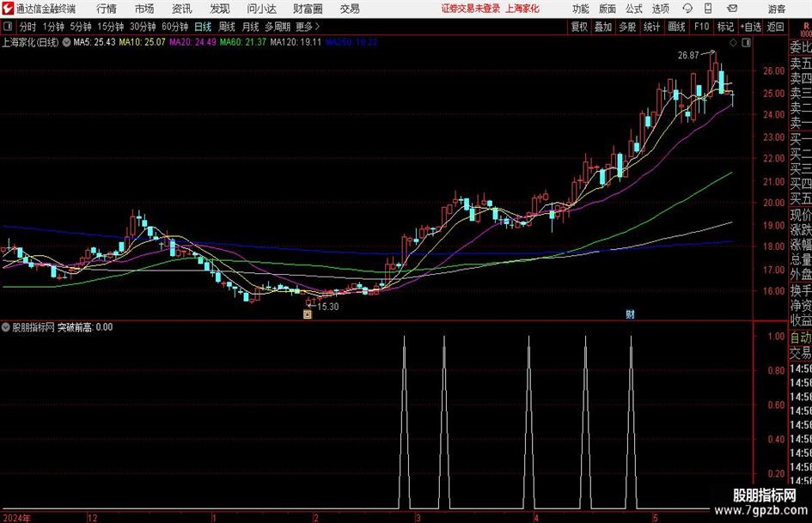Click the orange event marker below 15.30

click(x=308, y=314)
